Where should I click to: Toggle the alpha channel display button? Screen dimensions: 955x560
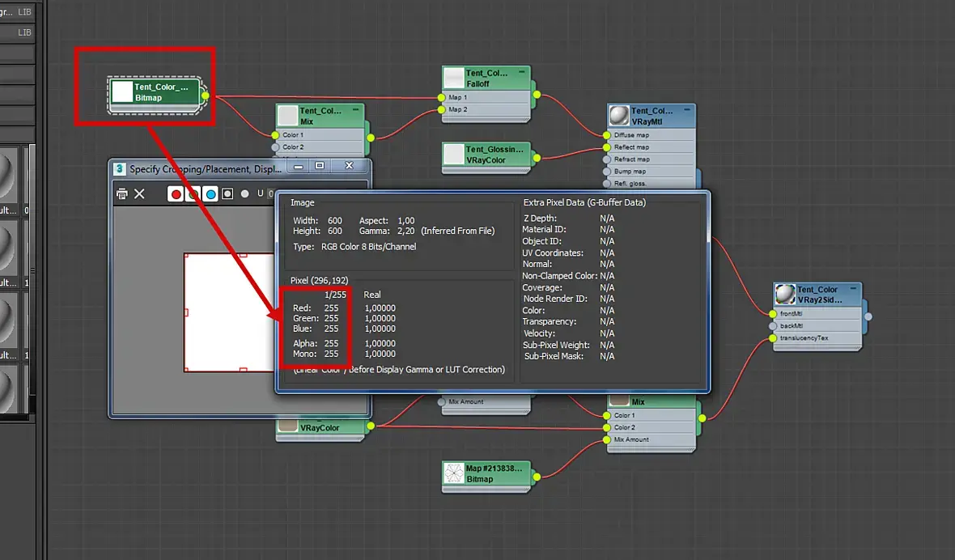pos(227,193)
